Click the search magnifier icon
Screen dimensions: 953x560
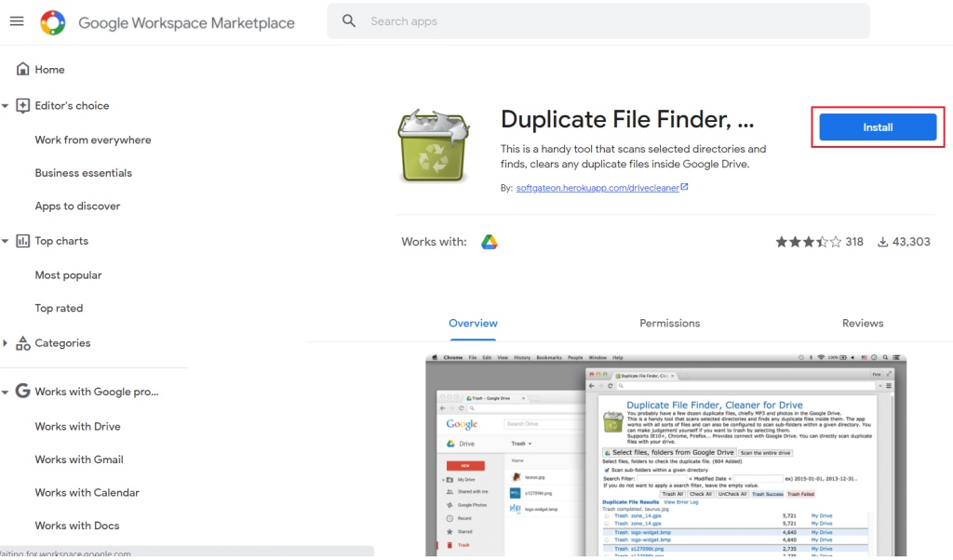click(x=349, y=20)
